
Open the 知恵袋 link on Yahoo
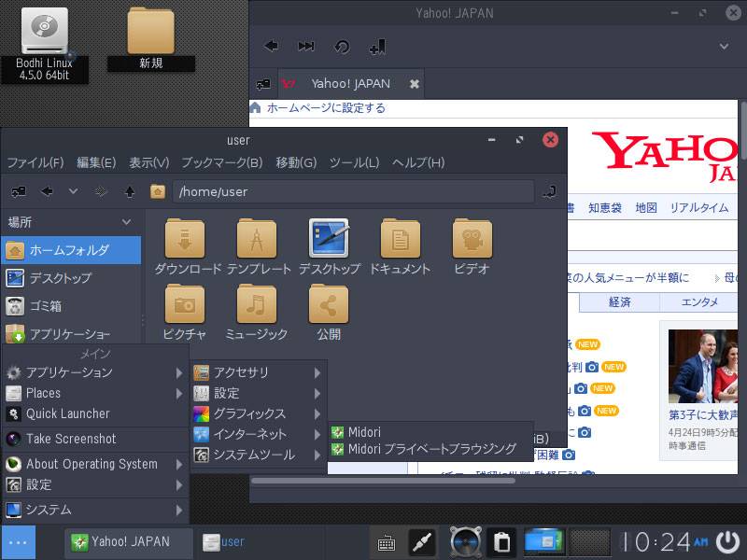605,207
